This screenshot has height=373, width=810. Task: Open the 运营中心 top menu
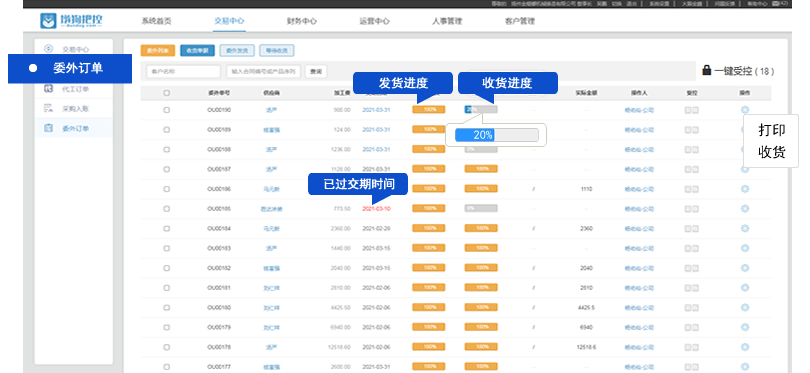(375, 21)
